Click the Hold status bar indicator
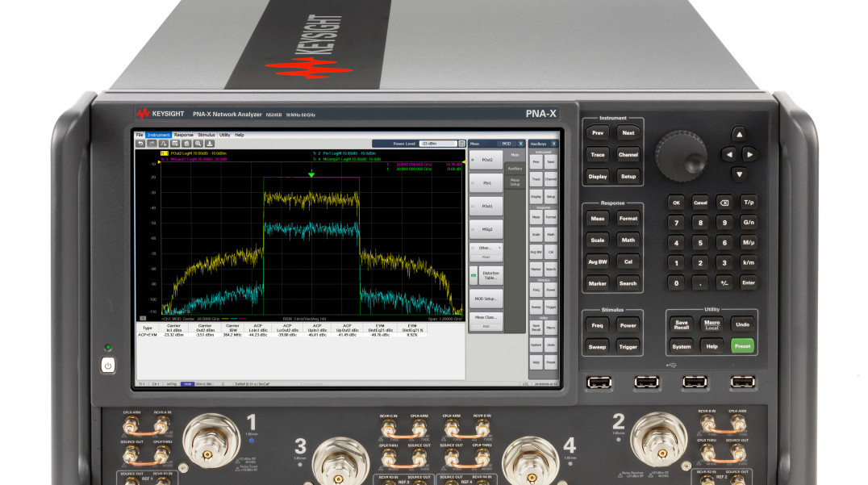Screen dimensions: 868x485 pyautogui.click(x=188, y=383)
